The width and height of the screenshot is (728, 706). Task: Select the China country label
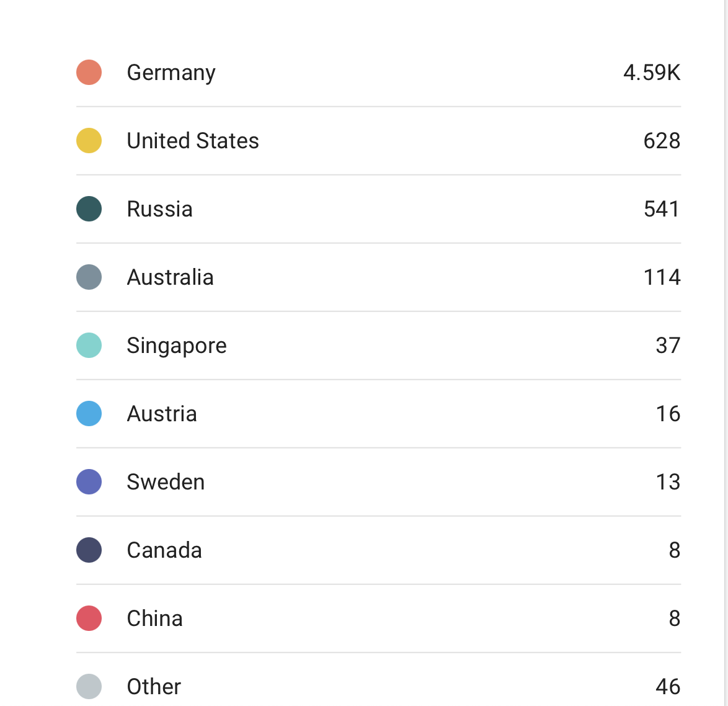[x=154, y=619]
